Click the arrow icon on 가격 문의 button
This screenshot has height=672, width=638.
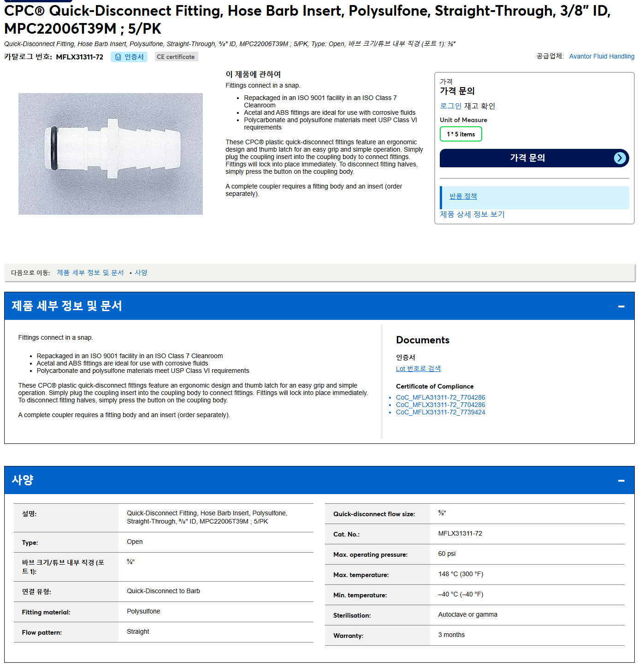(620, 158)
